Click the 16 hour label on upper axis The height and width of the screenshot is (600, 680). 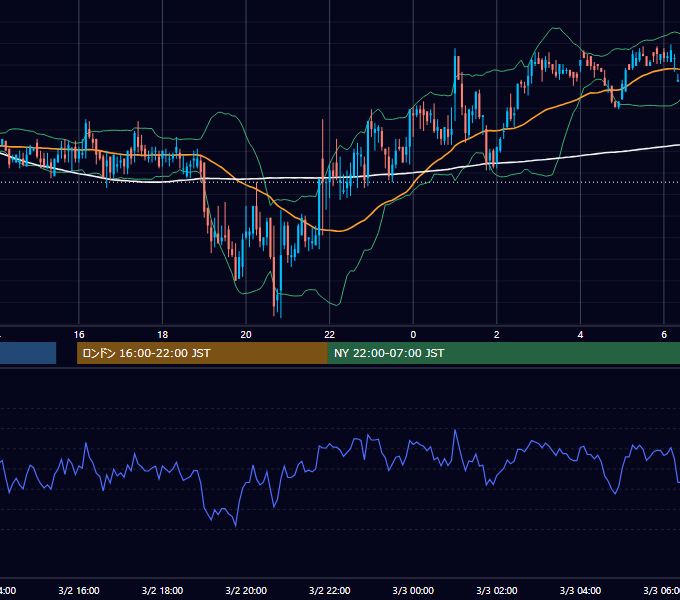point(79,335)
